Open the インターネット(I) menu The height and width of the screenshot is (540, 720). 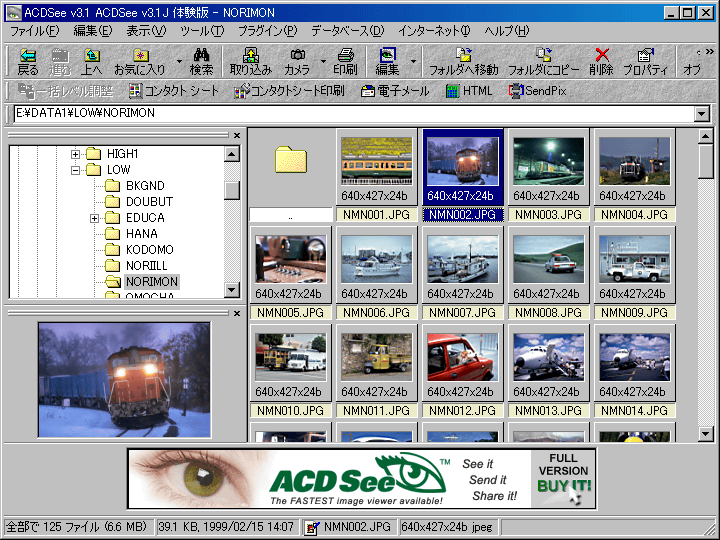(434, 31)
